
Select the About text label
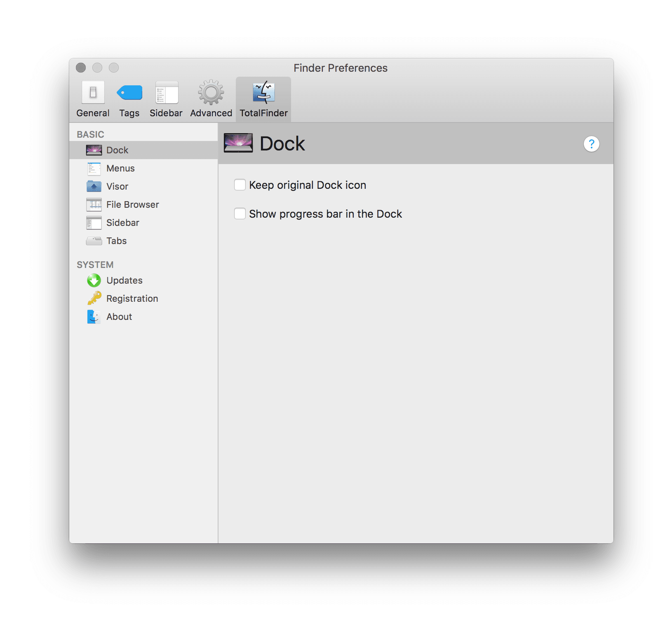click(119, 317)
